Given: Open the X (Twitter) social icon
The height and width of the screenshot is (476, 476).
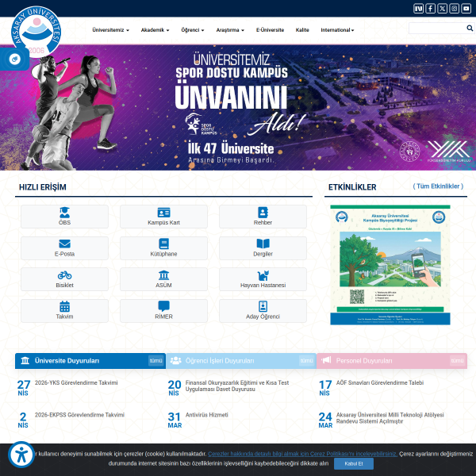Looking at the screenshot, I should pos(443,9).
